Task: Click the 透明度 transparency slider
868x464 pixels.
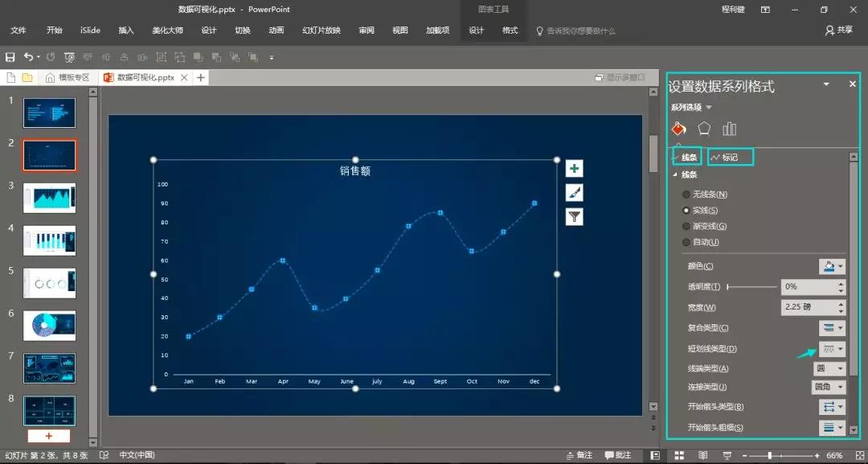Action: (x=752, y=287)
